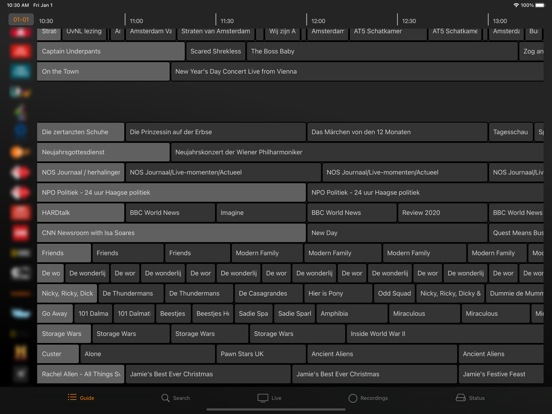The height and width of the screenshot is (414, 552).
Task: Select Das Märchen von den 12 Monaten
Action: [x=397, y=132]
